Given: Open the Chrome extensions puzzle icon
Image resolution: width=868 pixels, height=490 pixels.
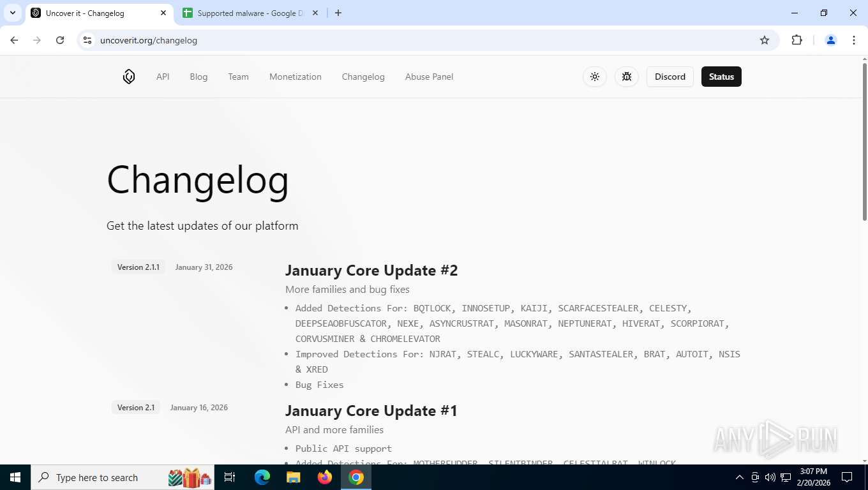Looking at the screenshot, I should point(797,40).
